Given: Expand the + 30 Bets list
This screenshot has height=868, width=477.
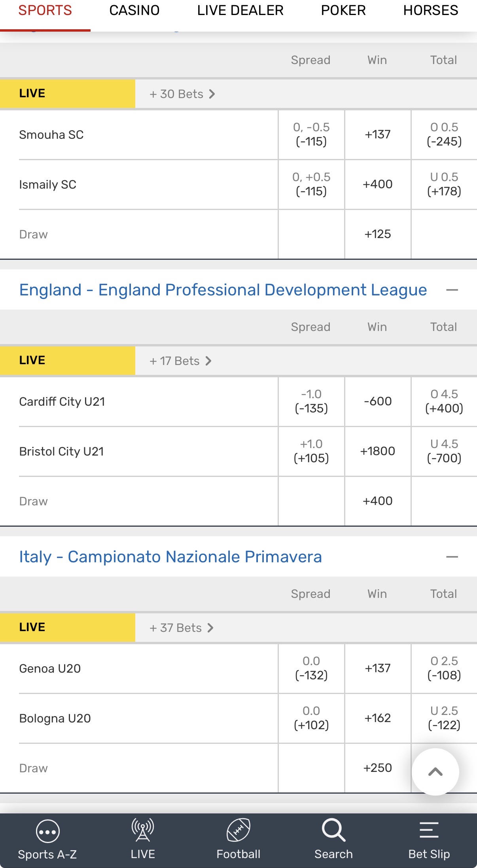Looking at the screenshot, I should pyautogui.click(x=182, y=94).
